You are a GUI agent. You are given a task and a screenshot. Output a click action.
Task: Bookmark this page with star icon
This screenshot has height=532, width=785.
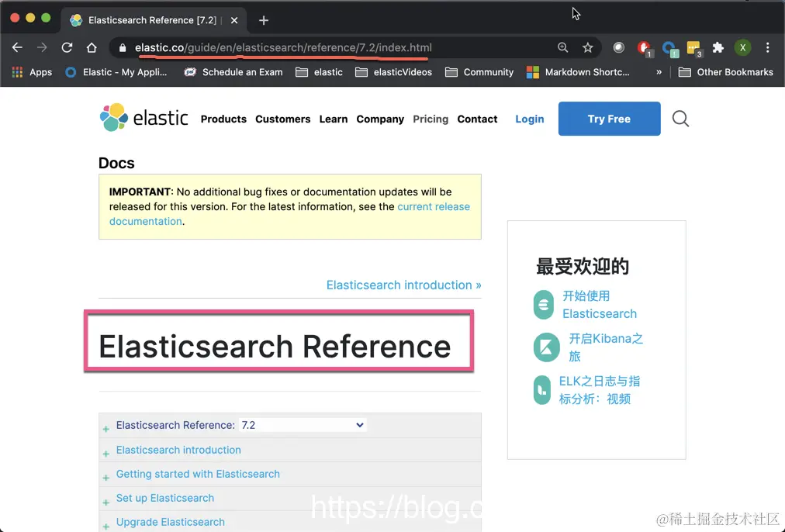[588, 47]
